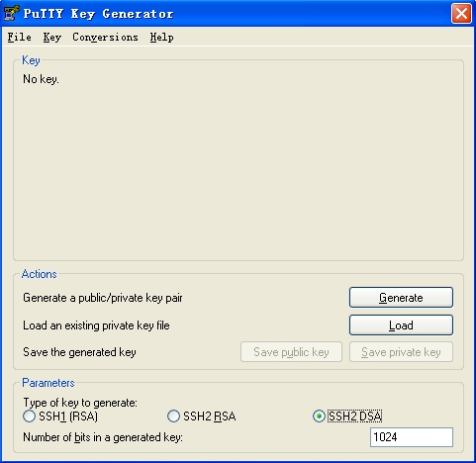Click the 'Type of key to generate' label
The height and width of the screenshot is (463, 476).
tap(80, 403)
